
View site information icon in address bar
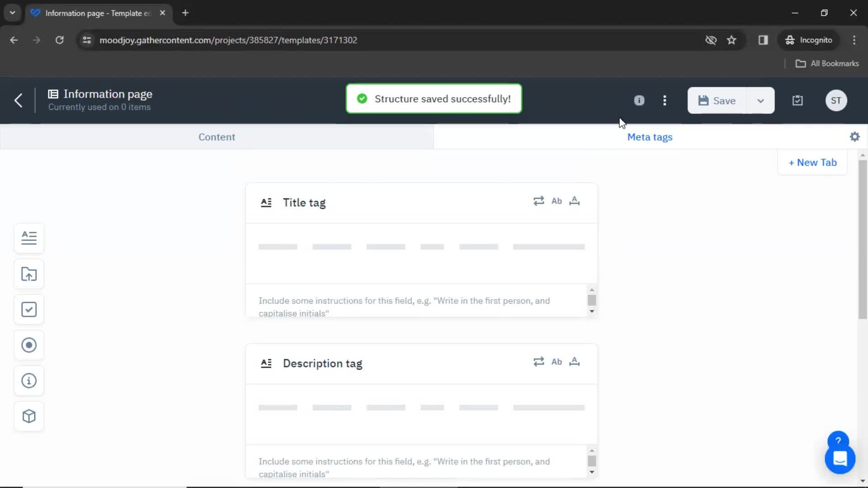tap(87, 40)
